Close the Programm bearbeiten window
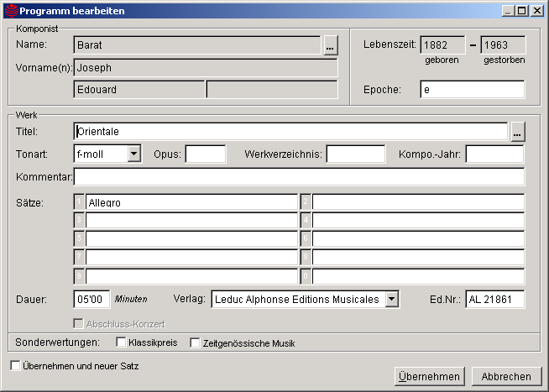549x392 pixels. pyautogui.click(x=537, y=11)
